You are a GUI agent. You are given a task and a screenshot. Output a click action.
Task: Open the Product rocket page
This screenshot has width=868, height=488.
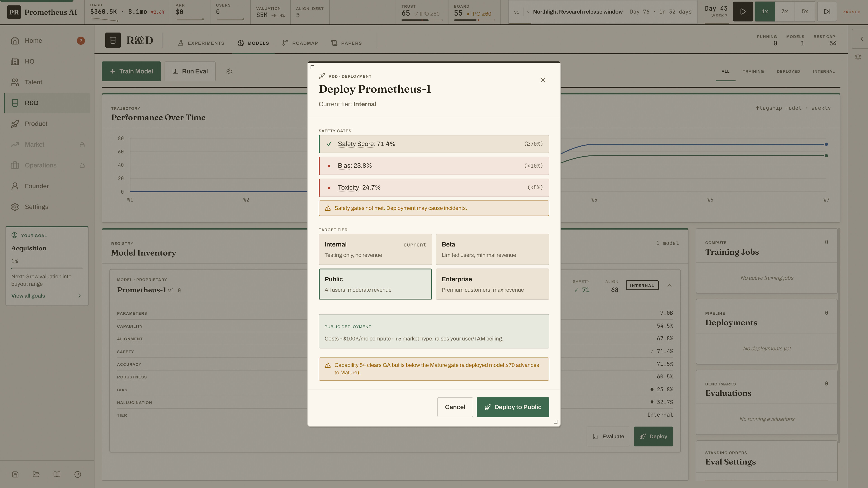47,124
